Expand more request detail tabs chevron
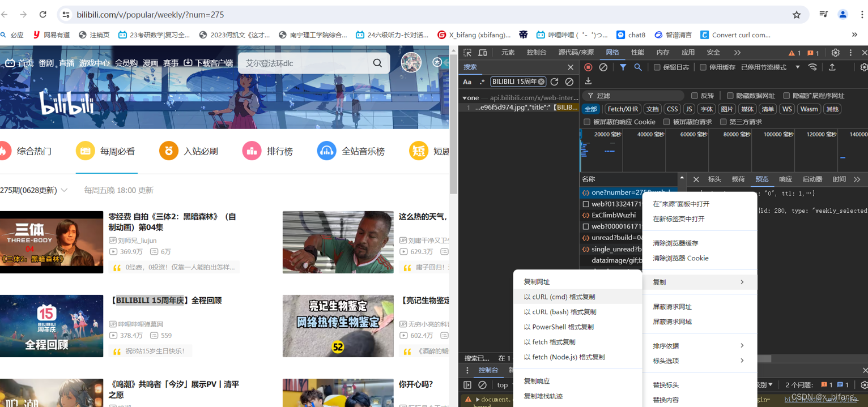 pyautogui.click(x=857, y=179)
